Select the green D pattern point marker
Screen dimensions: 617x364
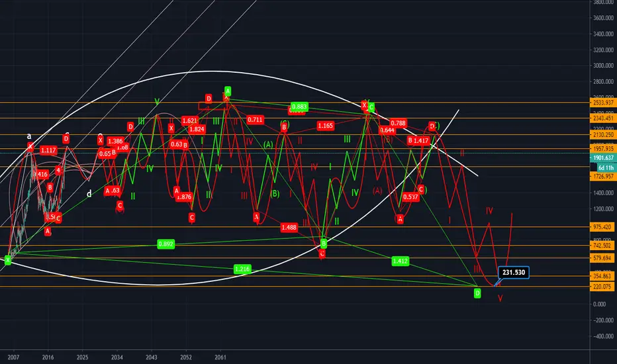pyautogui.click(x=477, y=293)
